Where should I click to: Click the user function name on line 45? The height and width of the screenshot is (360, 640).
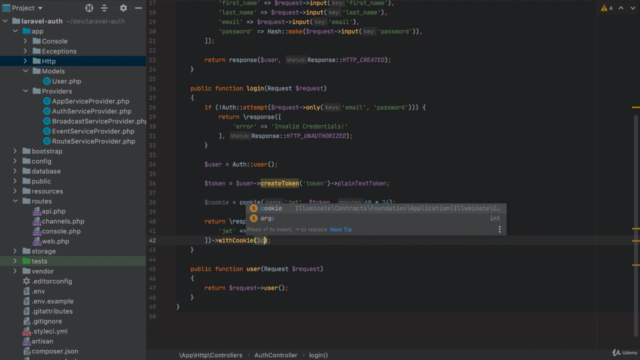pos(253,269)
